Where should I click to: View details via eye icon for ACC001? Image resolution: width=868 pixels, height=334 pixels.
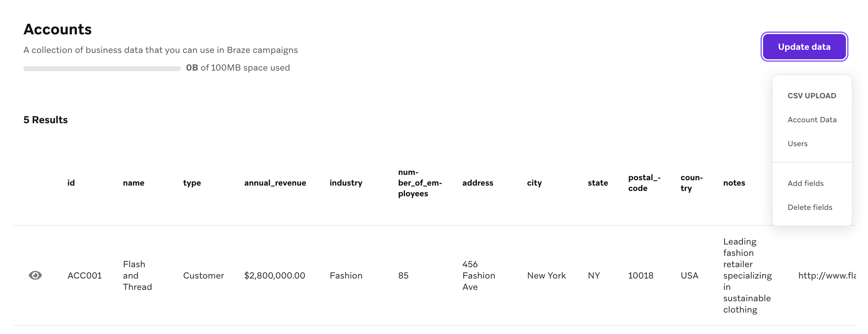(35, 275)
